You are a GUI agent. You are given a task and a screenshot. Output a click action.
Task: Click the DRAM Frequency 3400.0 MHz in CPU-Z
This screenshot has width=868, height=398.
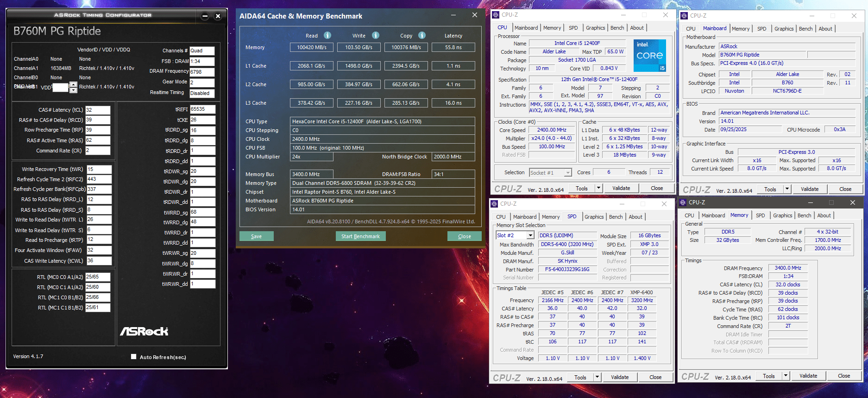click(x=788, y=268)
